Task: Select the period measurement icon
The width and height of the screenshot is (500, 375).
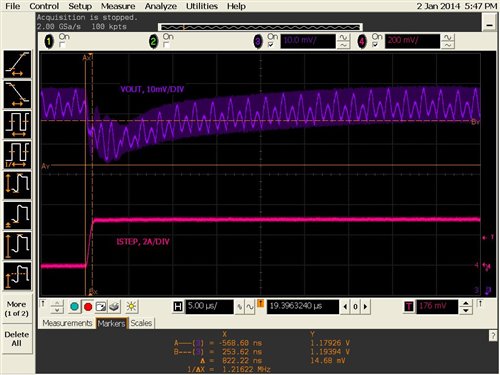Action: (x=18, y=125)
